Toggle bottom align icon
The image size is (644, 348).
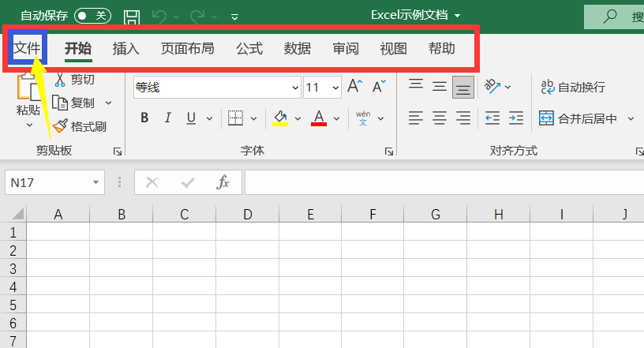pos(462,87)
